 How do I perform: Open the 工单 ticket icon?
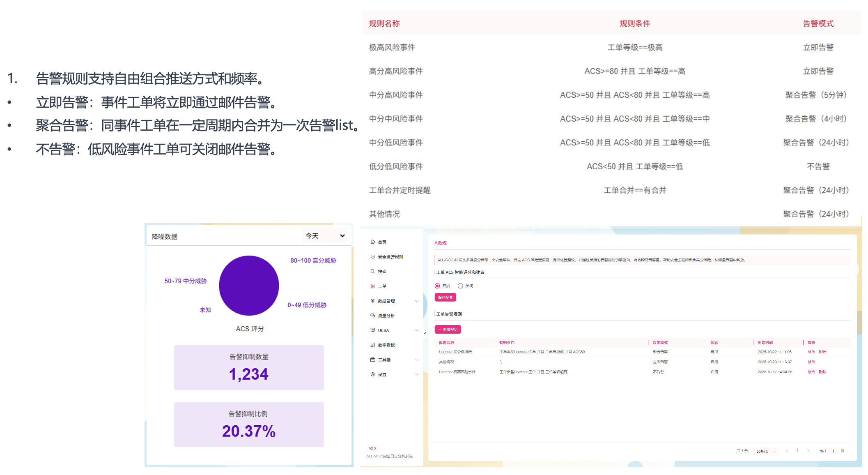(372, 286)
